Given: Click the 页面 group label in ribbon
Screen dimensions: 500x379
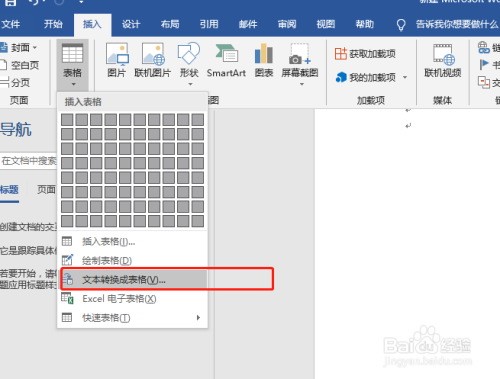Looking at the screenshot, I should pos(19,100).
